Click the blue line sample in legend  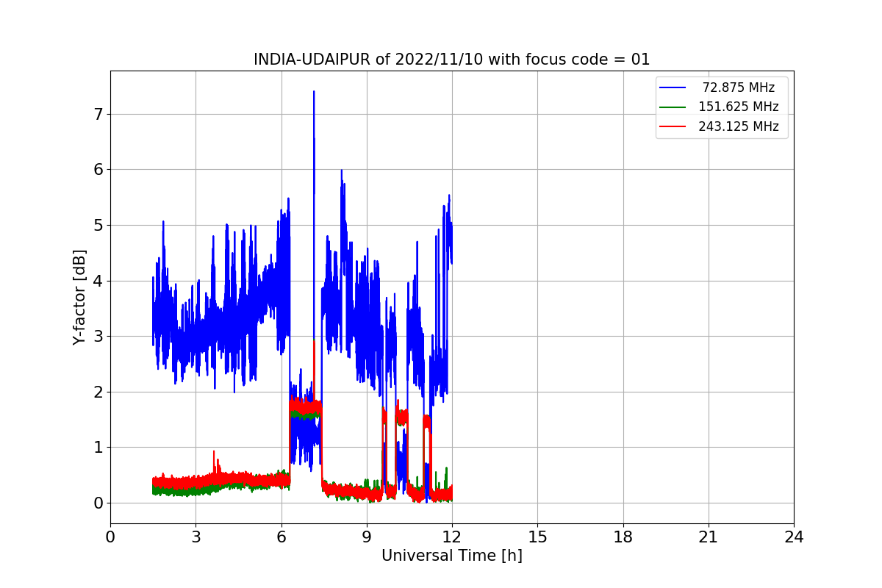[x=673, y=87]
